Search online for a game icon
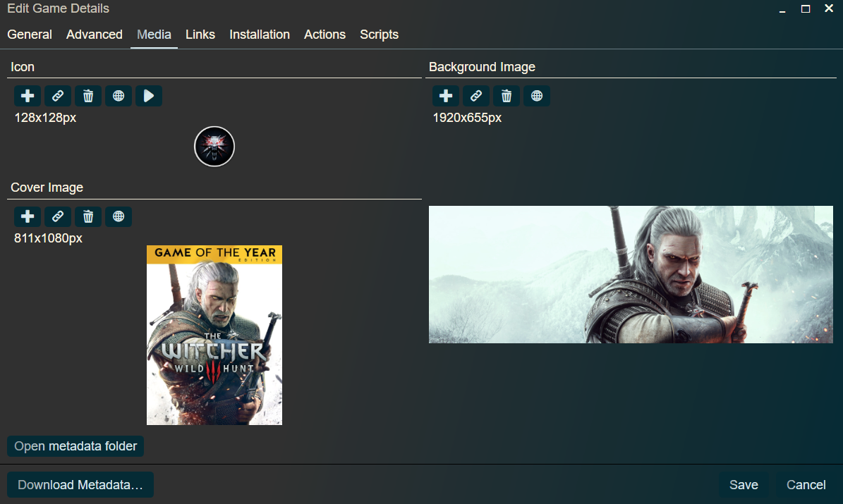The width and height of the screenshot is (843, 504). click(118, 95)
